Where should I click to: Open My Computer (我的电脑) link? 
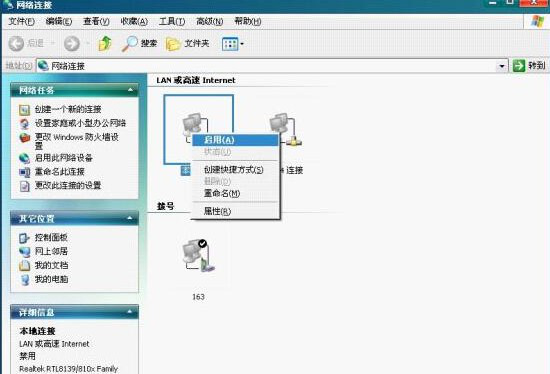tap(51, 279)
